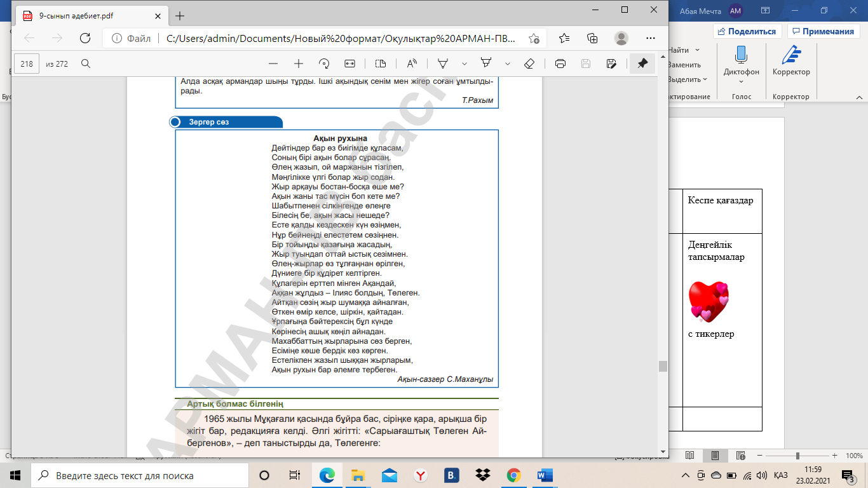
Task: Click the Поделиться button in Word
Action: tap(747, 31)
